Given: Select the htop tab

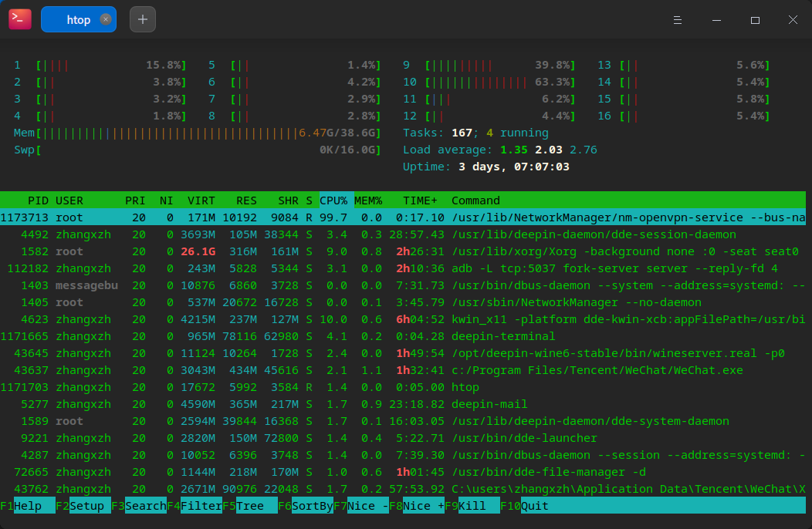Looking at the screenshot, I should coord(78,20).
